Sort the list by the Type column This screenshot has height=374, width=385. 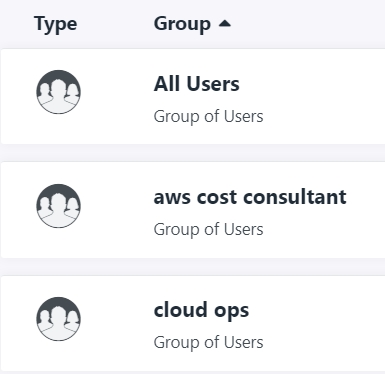tap(56, 24)
